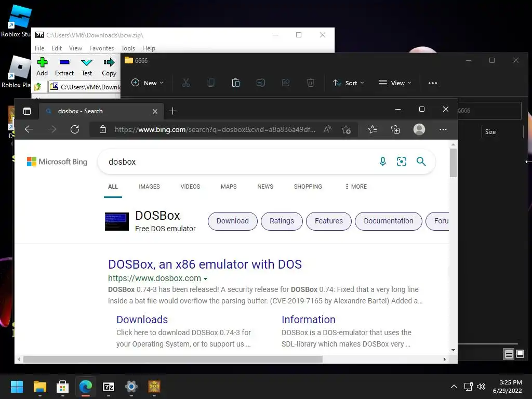Viewport: 532px width, 399px height.
Task: View site information lock icon
Action: (103, 129)
